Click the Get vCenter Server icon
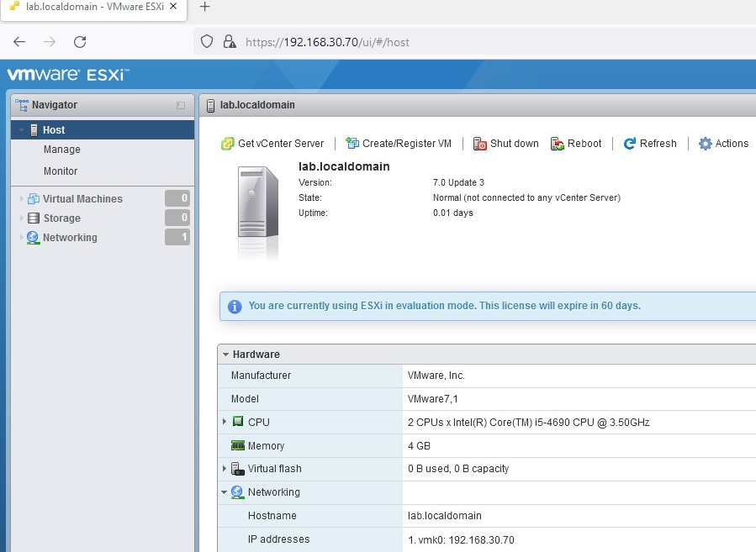756x552 pixels. (x=228, y=144)
